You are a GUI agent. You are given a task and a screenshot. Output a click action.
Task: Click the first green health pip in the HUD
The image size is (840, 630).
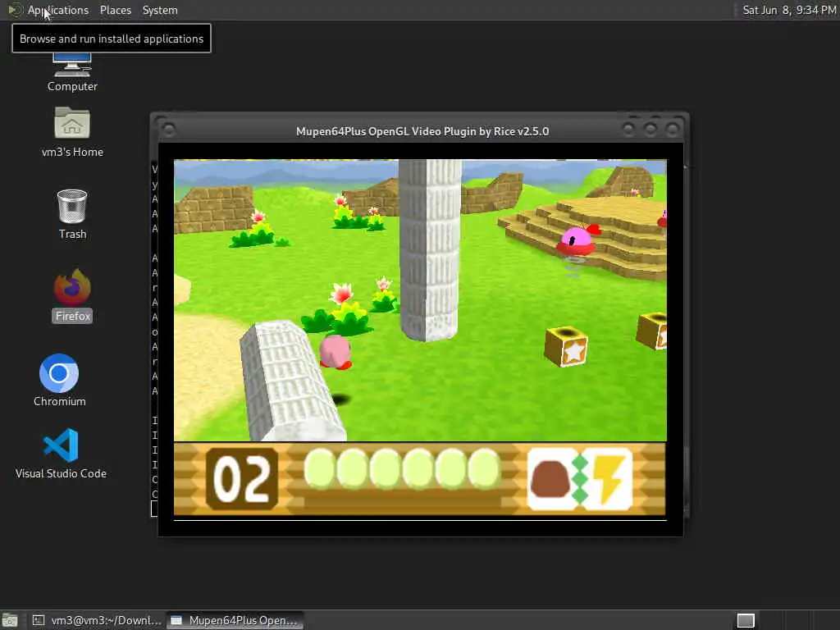click(320, 468)
